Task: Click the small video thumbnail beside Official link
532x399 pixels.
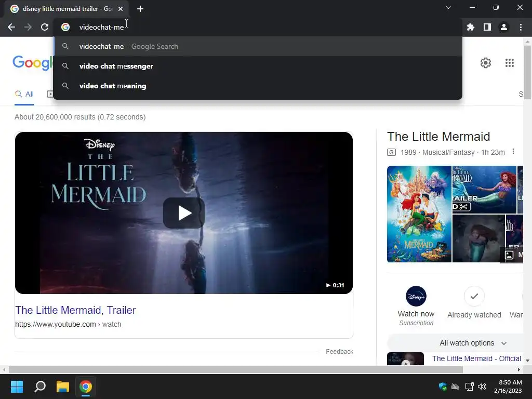Action: point(405,359)
